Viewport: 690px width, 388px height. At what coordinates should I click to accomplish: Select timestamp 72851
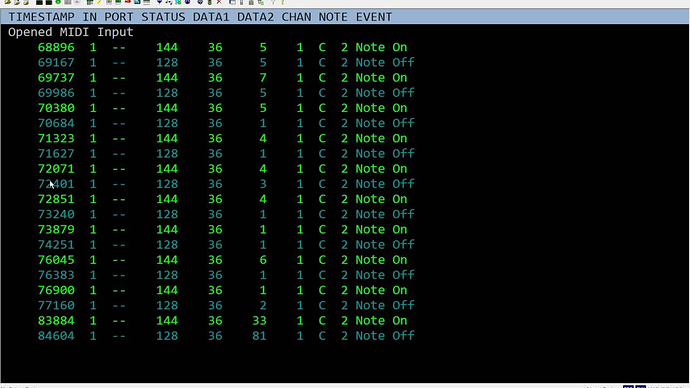point(56,199)
